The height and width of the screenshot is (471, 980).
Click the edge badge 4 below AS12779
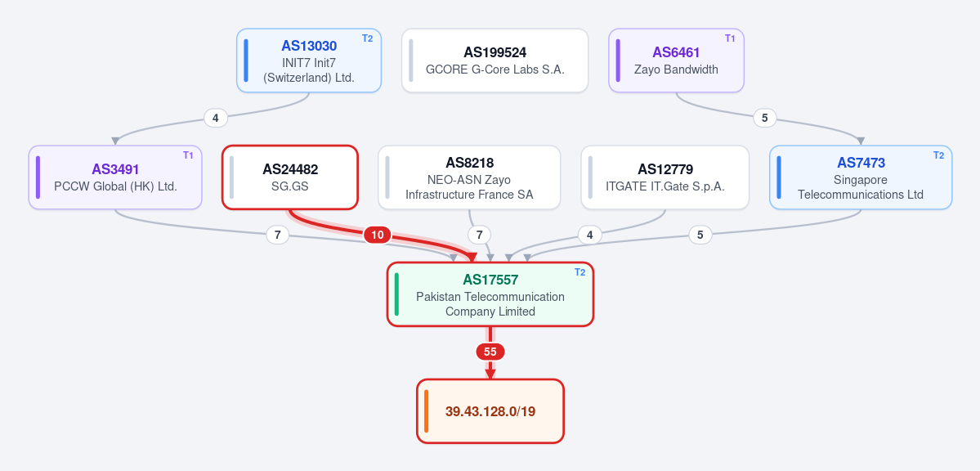pyautogui.click(x=589, y=235)
